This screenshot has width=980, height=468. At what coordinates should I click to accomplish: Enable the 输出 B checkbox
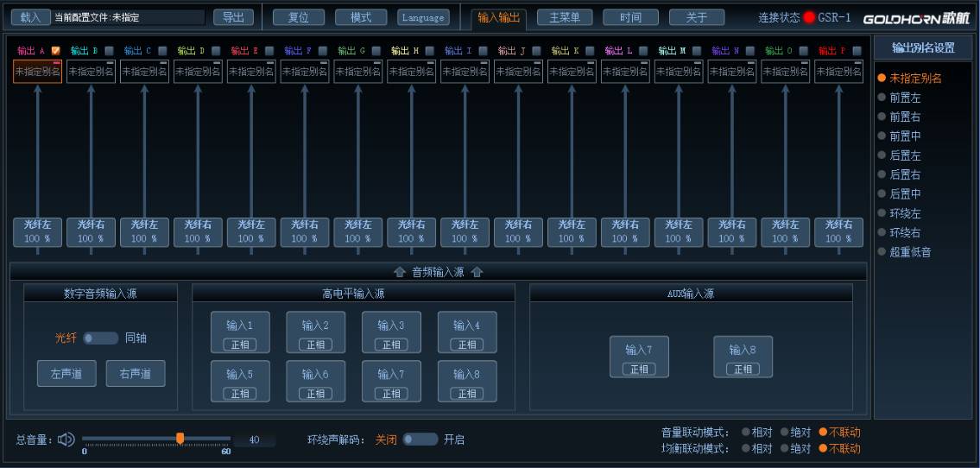[109, 51]
